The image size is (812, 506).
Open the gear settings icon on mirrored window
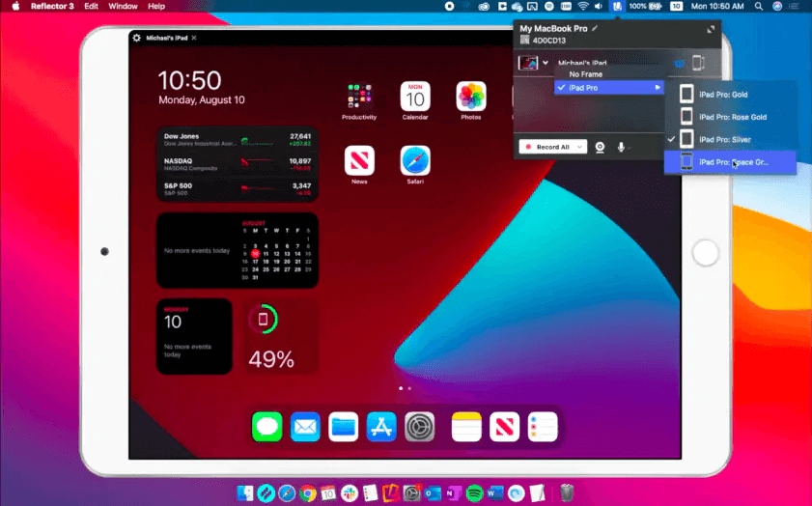pyautogui.click(x=136, y=38)
